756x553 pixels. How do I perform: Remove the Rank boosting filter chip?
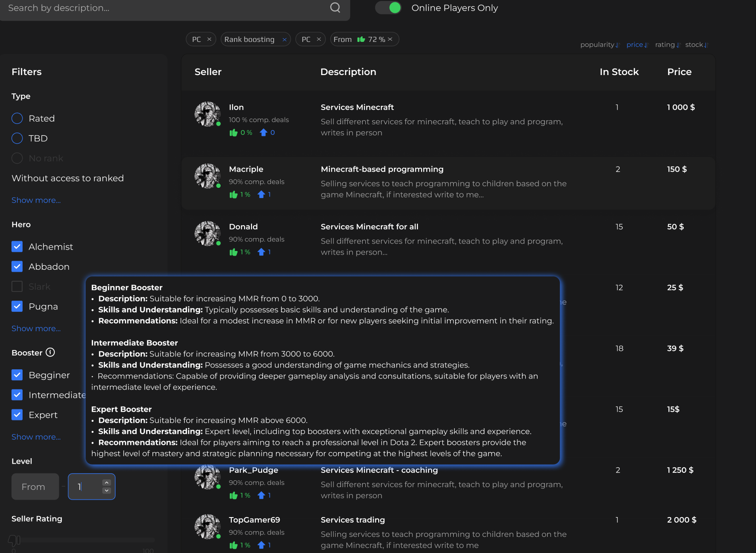tap(285, 40)
